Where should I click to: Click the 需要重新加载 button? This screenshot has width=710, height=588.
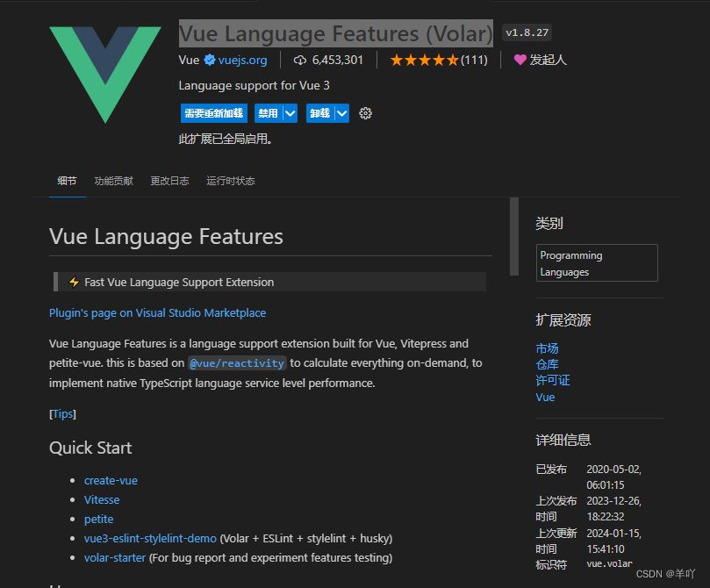pos(213,113)
